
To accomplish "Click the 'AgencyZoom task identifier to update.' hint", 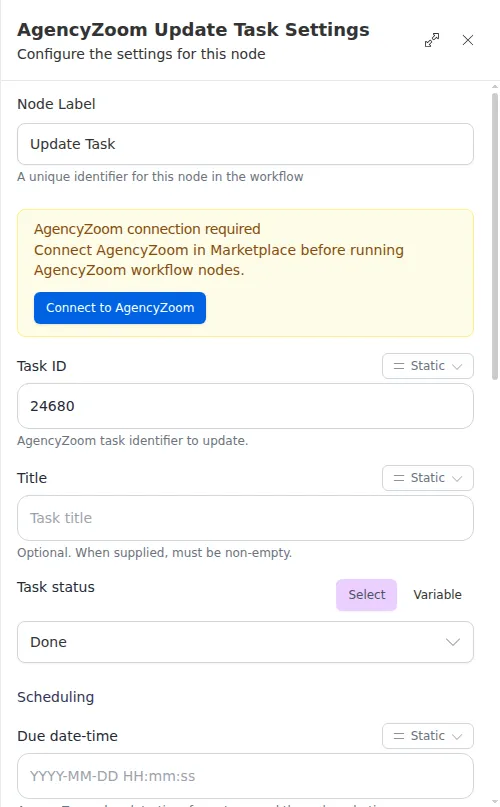I will (x=132, y=441).
